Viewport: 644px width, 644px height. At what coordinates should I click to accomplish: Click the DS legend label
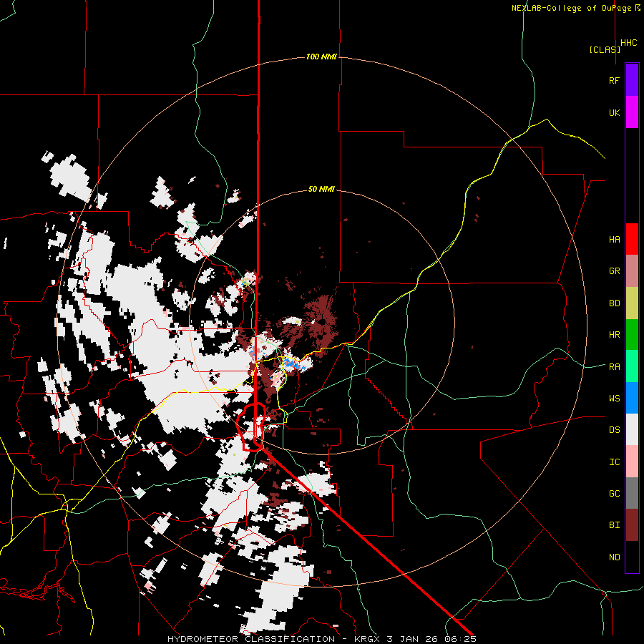tap(614, 430)
